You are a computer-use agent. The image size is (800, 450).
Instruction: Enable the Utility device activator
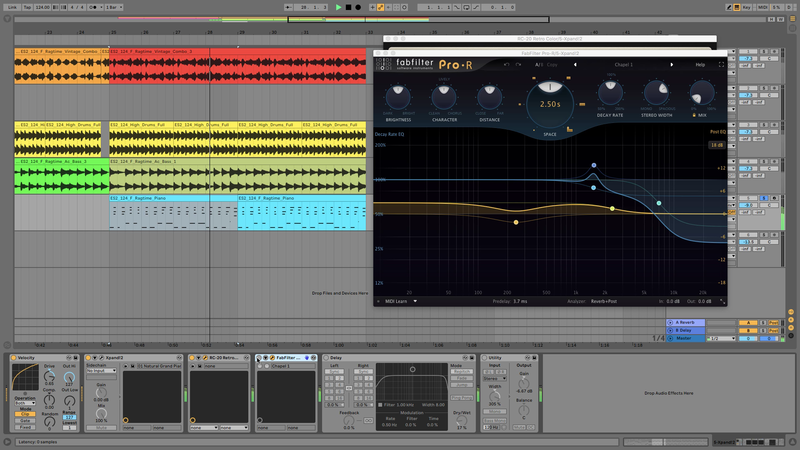coord(485,358)
